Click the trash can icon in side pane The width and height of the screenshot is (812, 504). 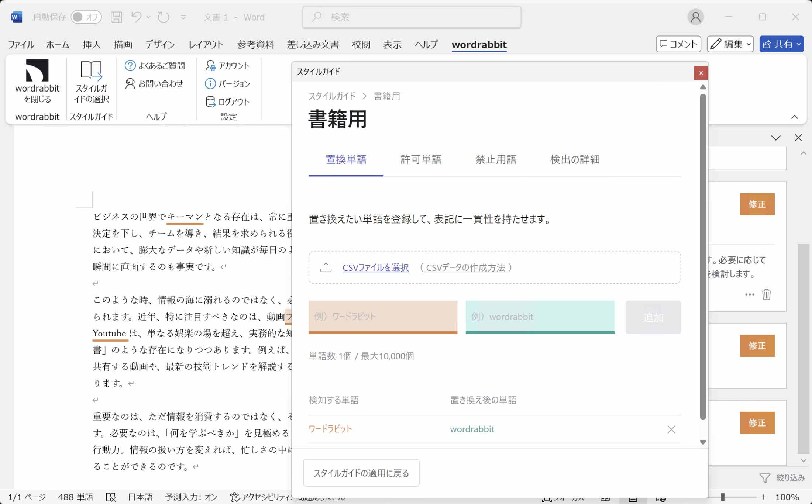767,294
